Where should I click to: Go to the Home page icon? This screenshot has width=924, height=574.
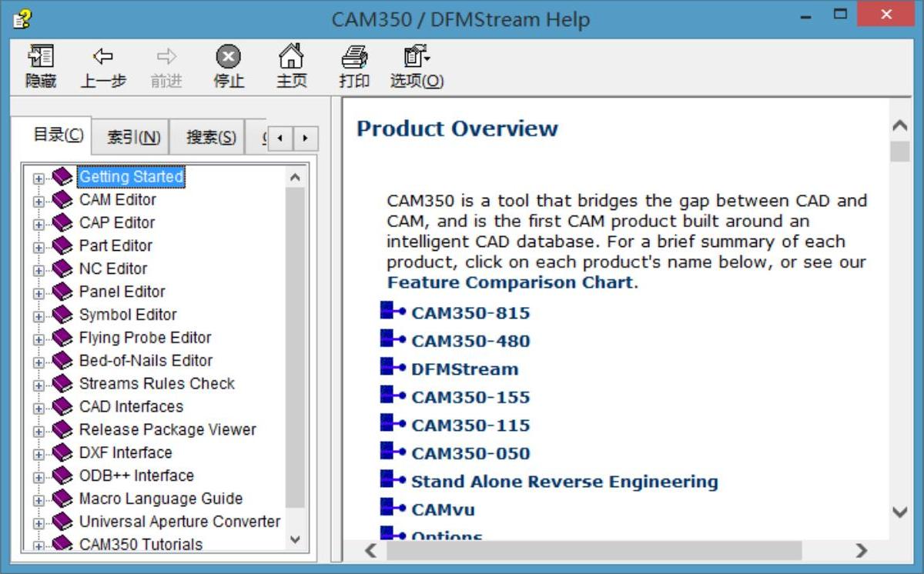click(291, 57)
